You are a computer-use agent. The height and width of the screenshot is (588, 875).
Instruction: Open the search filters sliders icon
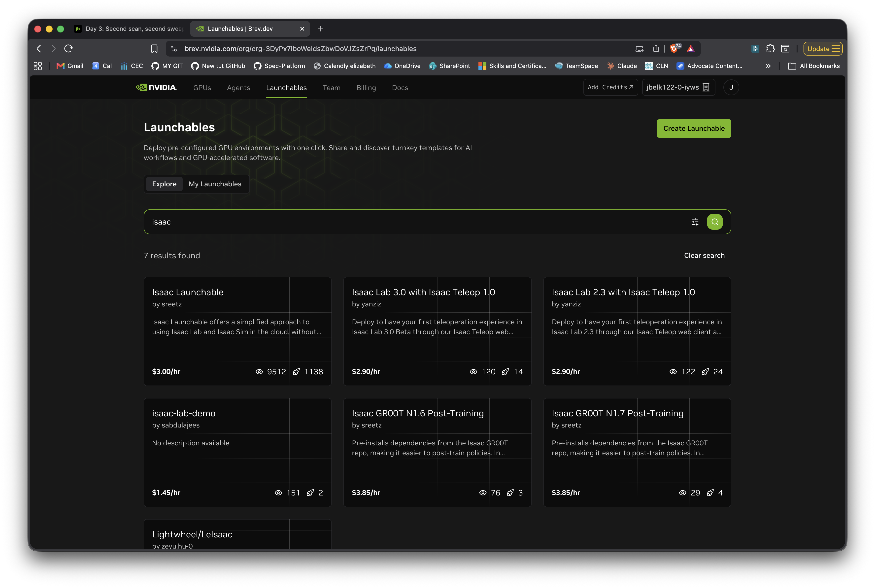(x=695, y=222)
